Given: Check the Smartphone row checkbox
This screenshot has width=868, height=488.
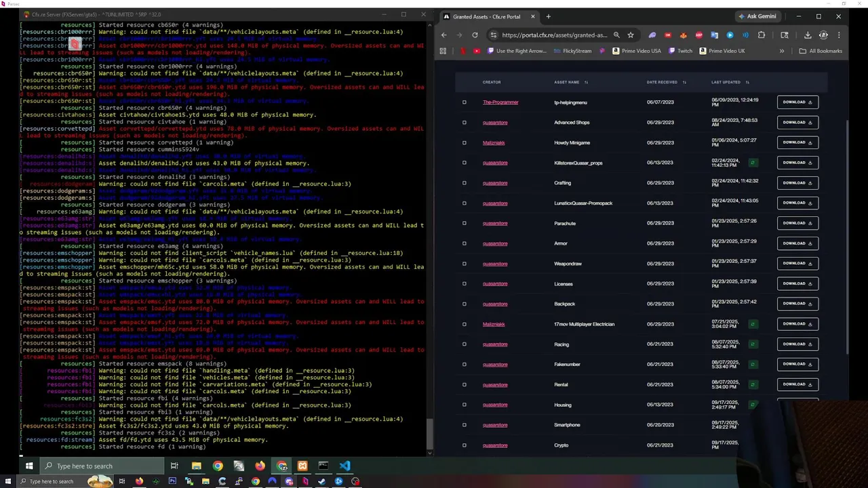Looking at the screenshot, I should click(x=465, y=425).
